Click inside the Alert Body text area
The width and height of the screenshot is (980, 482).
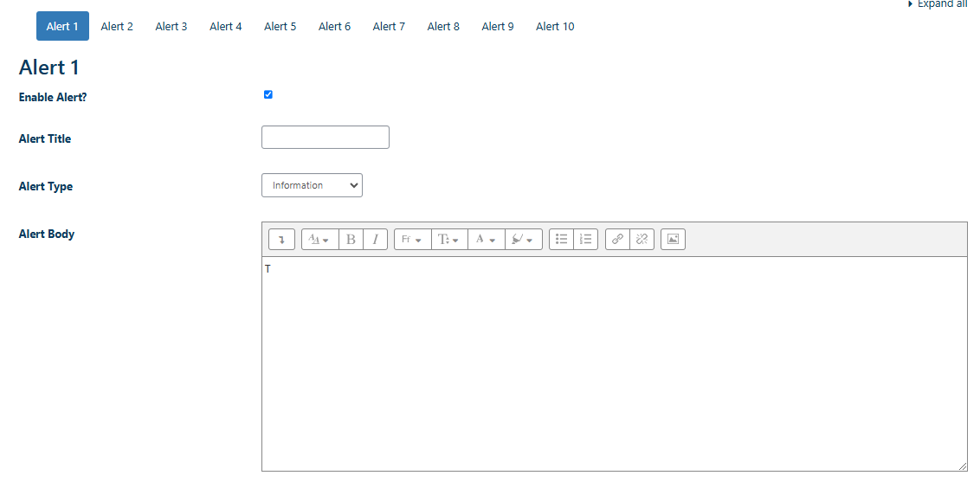pos(615,364)
